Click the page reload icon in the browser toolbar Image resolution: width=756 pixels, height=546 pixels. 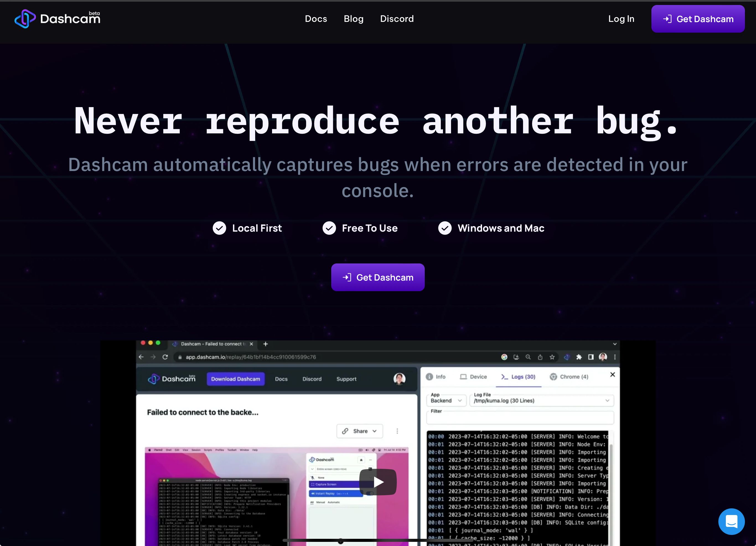click(x=165, y=357)
